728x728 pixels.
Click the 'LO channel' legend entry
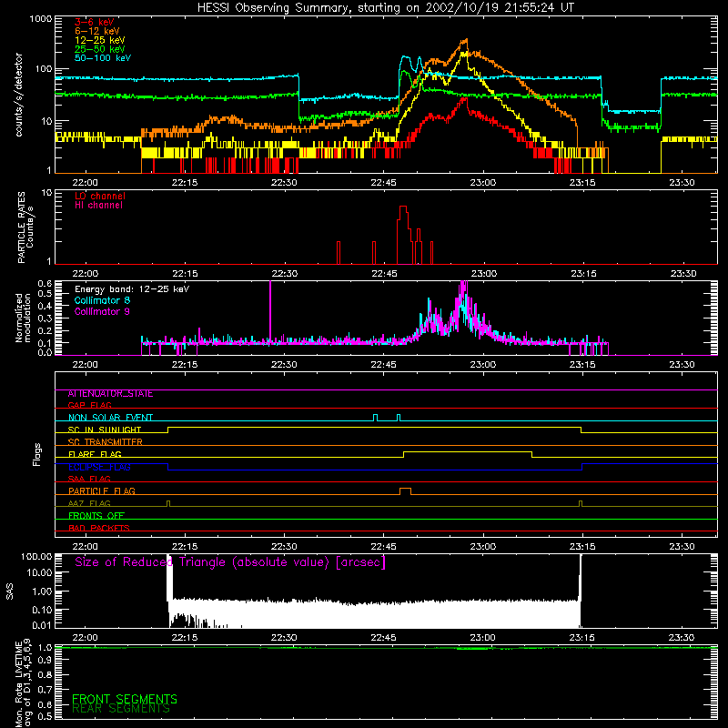coord(100,196)
